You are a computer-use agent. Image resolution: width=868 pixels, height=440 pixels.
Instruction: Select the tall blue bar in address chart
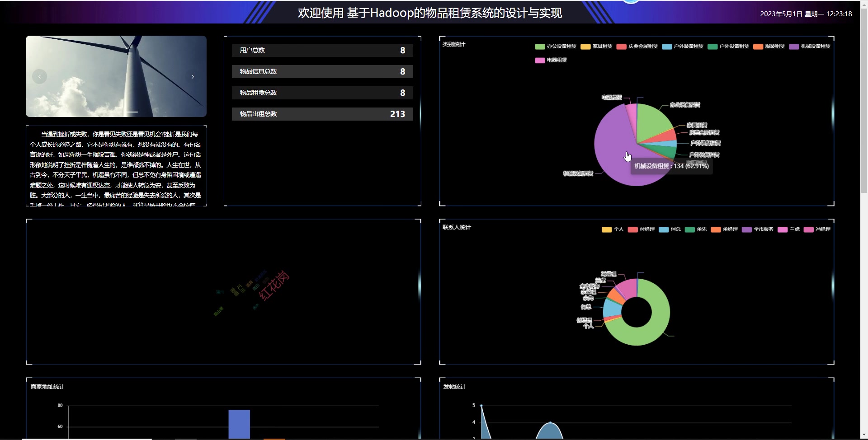point(239,424)
